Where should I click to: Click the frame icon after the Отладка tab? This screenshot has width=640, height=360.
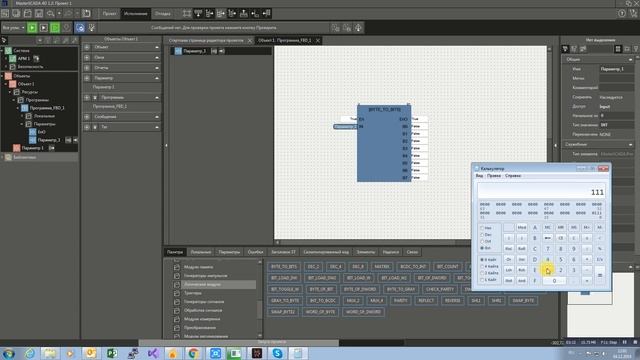click(187, 13)
